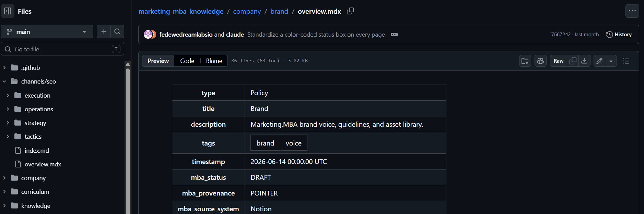
Task: Expand the company folder chevron
Action: point(4,178)
